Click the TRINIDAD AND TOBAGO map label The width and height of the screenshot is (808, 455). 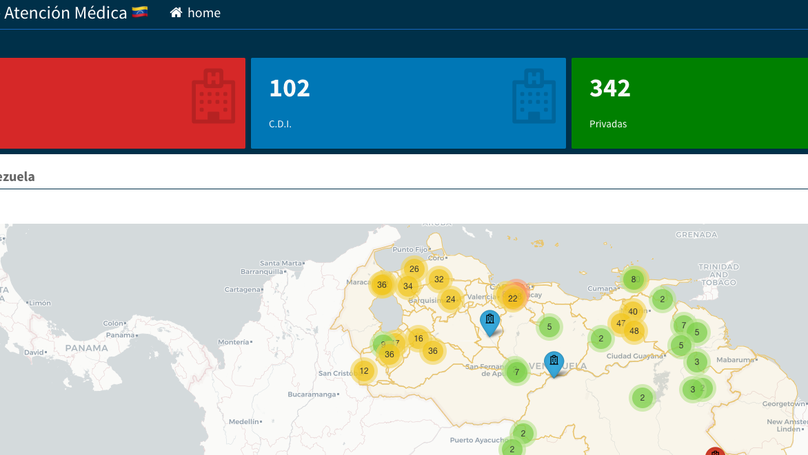(719, 275)
